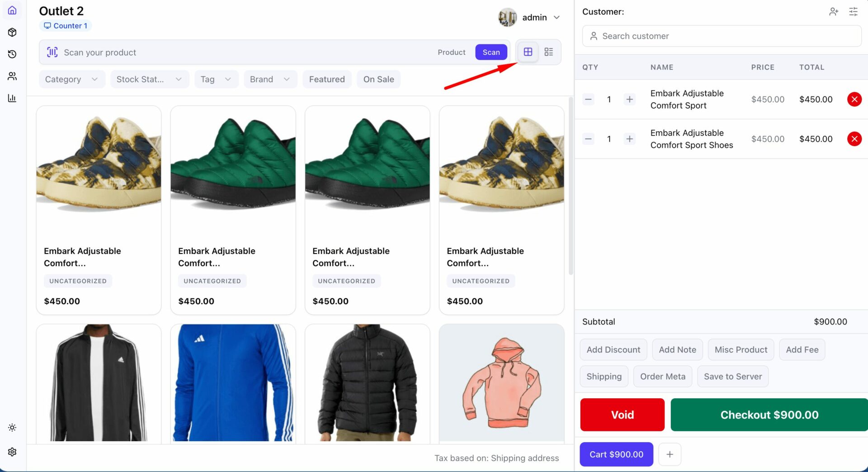This screenshot has height=472, width=868.
Task: Open the Settings gear icon
Action: (x=12, y=452)
